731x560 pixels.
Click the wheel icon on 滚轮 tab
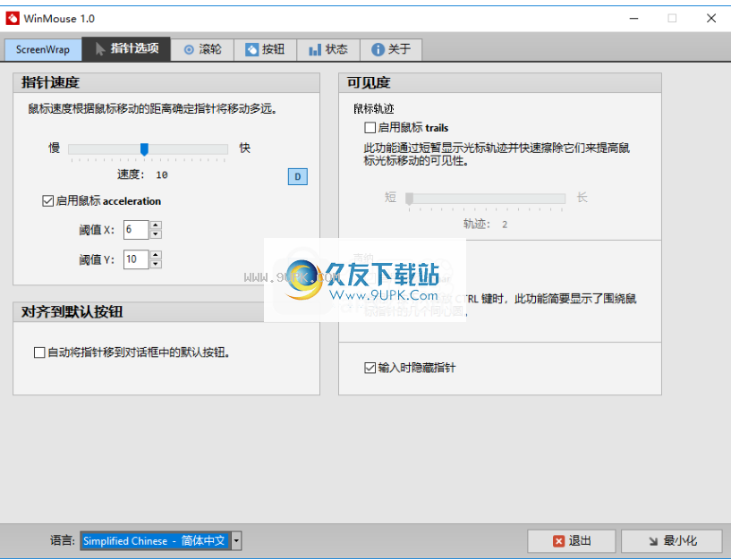point(189,49)
